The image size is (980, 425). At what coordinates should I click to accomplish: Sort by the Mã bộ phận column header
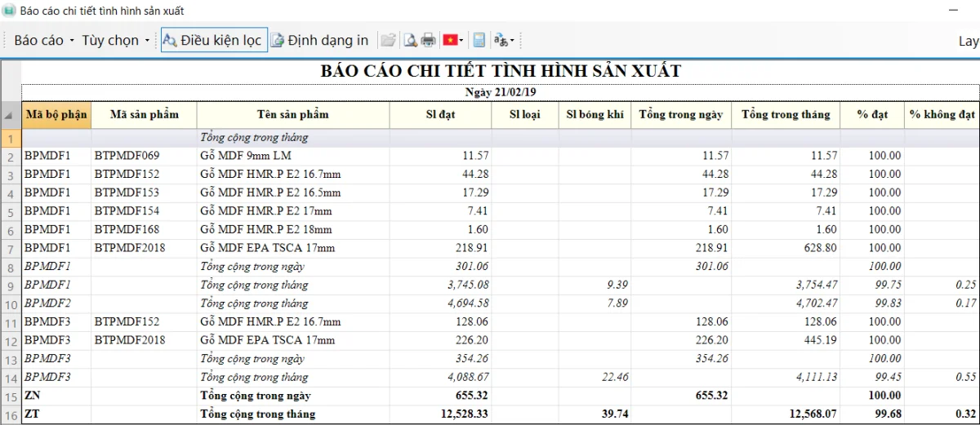pos(56,114)
